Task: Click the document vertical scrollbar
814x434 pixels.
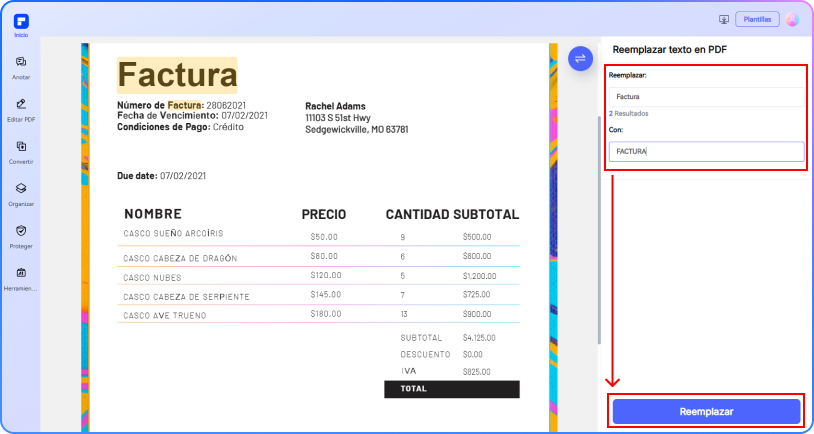Action: pos(599,230)
